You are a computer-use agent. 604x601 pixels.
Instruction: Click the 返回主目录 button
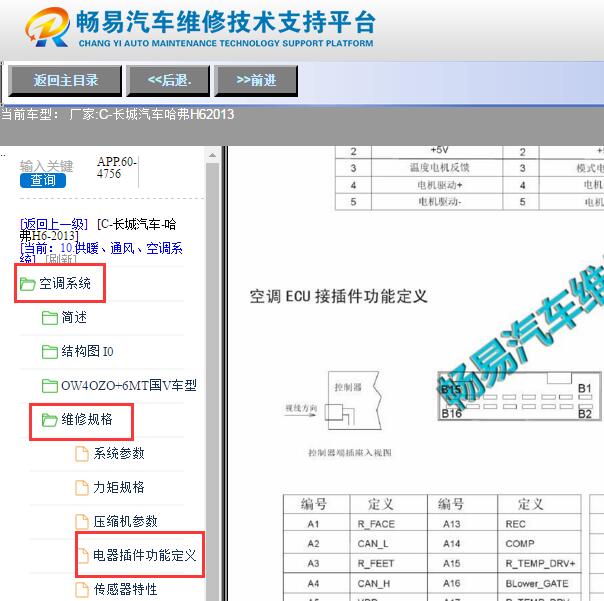[65, 81]
